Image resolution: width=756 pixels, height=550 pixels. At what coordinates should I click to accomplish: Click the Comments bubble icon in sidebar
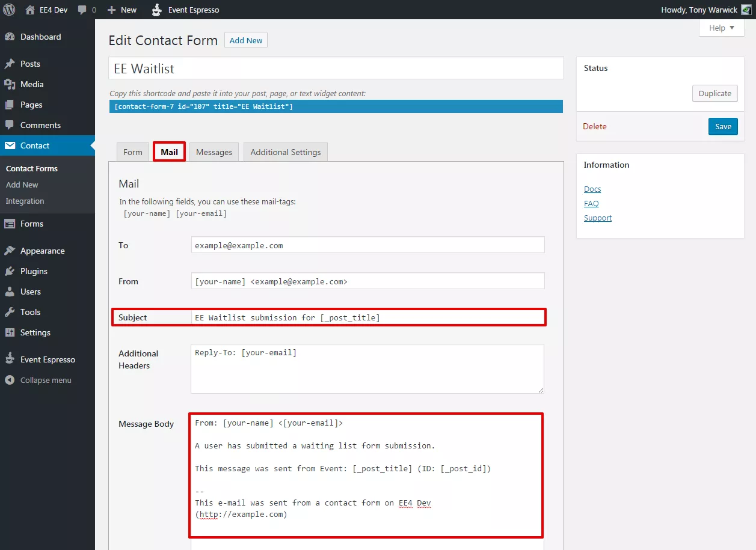click(x=10, y=125)
